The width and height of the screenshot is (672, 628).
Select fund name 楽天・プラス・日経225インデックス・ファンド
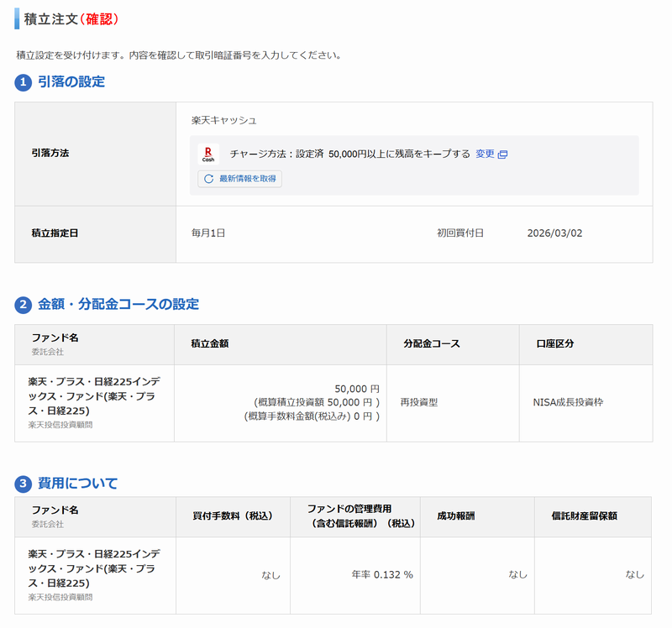(91, 395)
